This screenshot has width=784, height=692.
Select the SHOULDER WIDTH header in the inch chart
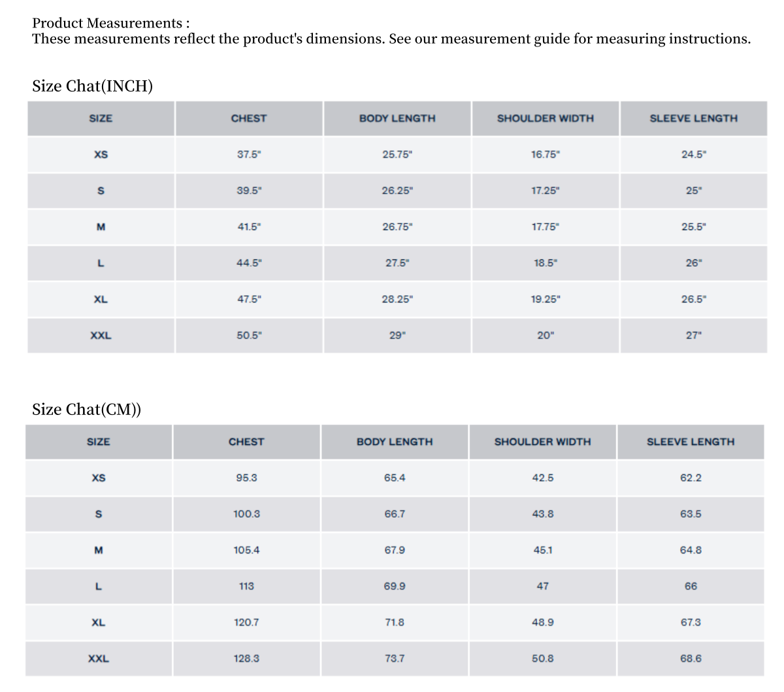tap(546, 118)
